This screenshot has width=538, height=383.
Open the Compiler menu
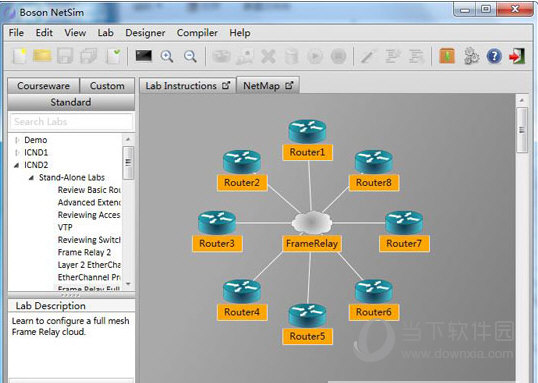pyautogui.click(x=197, y=33)
